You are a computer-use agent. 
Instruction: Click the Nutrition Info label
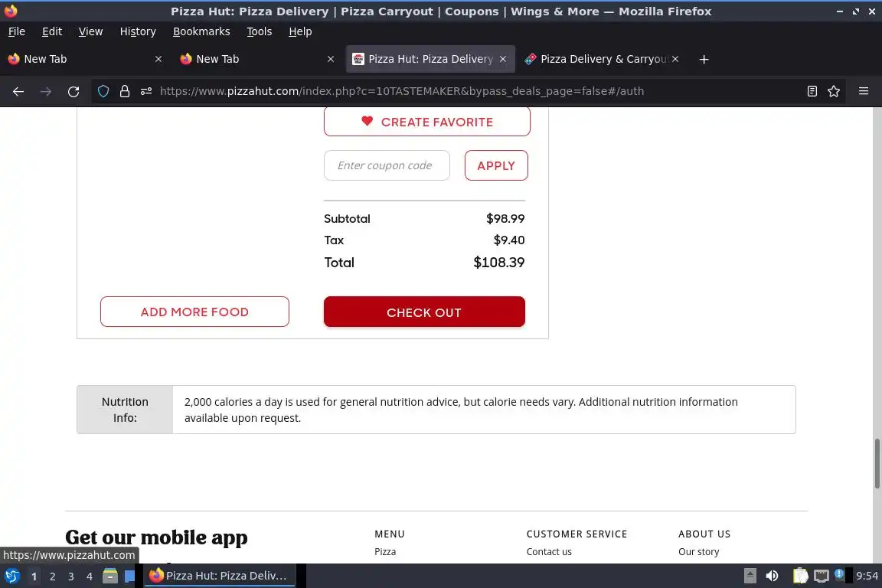125,410
